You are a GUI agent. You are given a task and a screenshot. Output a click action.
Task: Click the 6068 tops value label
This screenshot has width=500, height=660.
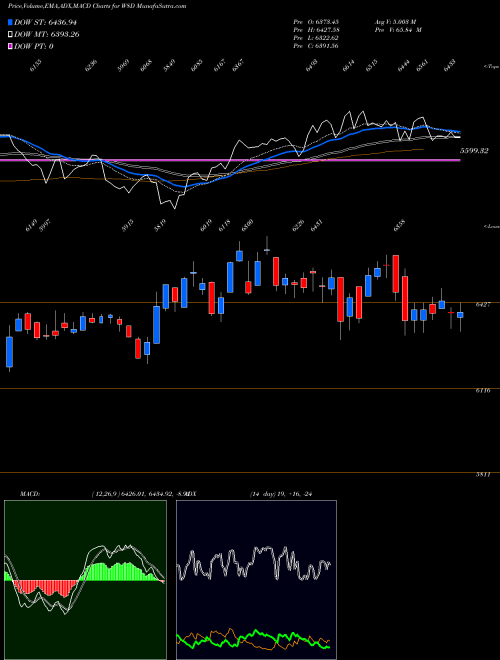pyautogui.click(x=146, y=66)
